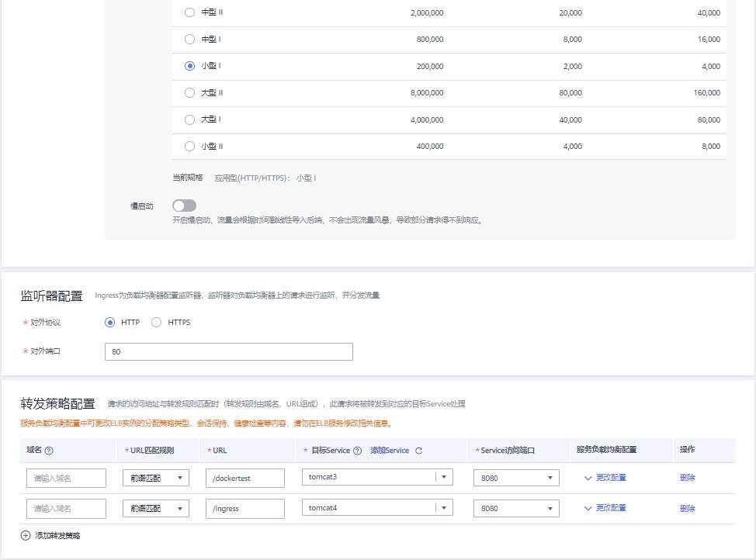756x560 pixels.
Task: Select the 大型 II specification radio button
Action: point(189,92)
